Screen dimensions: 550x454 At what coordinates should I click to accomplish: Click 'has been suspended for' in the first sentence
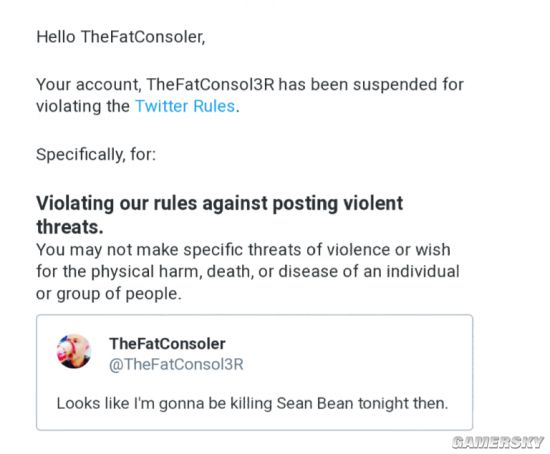371,85
